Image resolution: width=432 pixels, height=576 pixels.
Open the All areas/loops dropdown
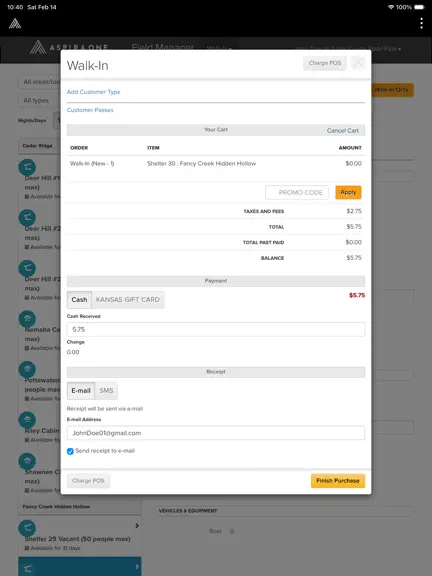pos(40,82)
